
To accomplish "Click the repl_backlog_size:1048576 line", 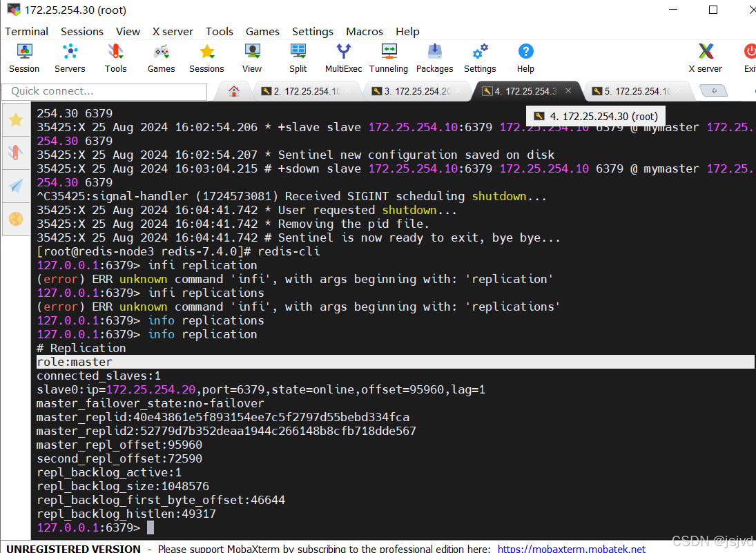I will pyautogui.click(x=123, y=486).
